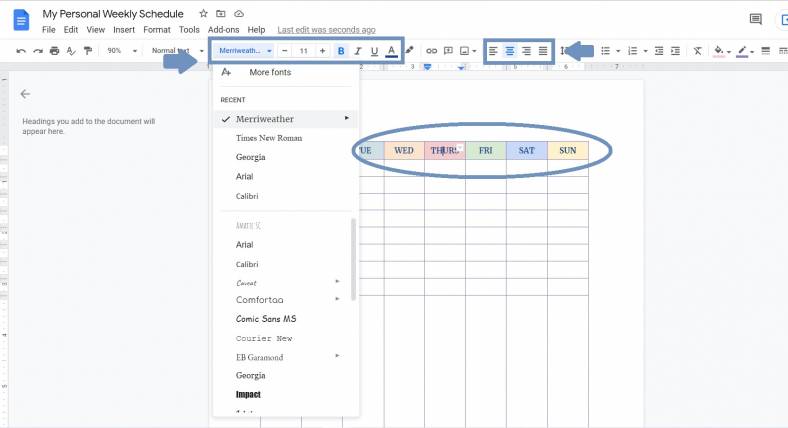Open the 'Last edit was seconds ago' link

pyautogui.click(x=326, y=30)
